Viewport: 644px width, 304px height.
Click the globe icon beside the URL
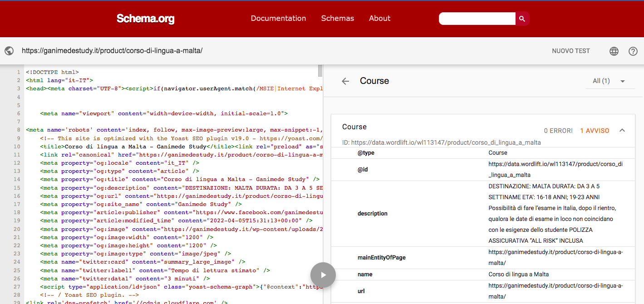(9, 51)
